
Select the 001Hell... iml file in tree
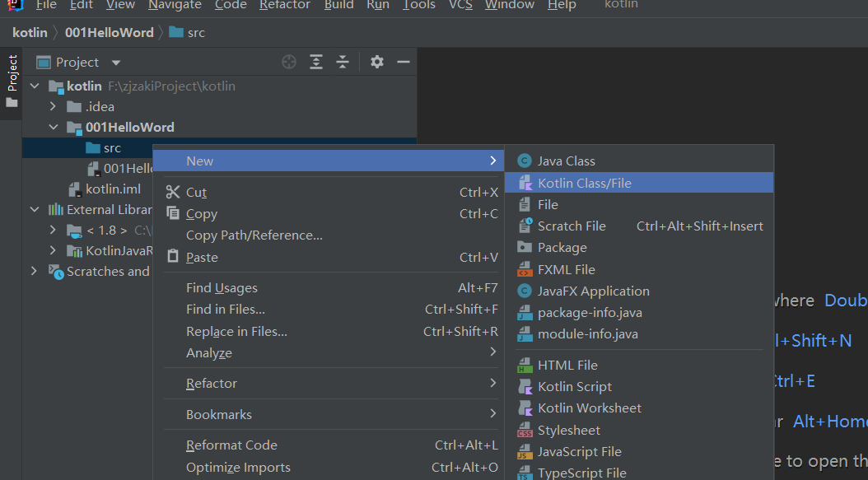pos(128,168)
